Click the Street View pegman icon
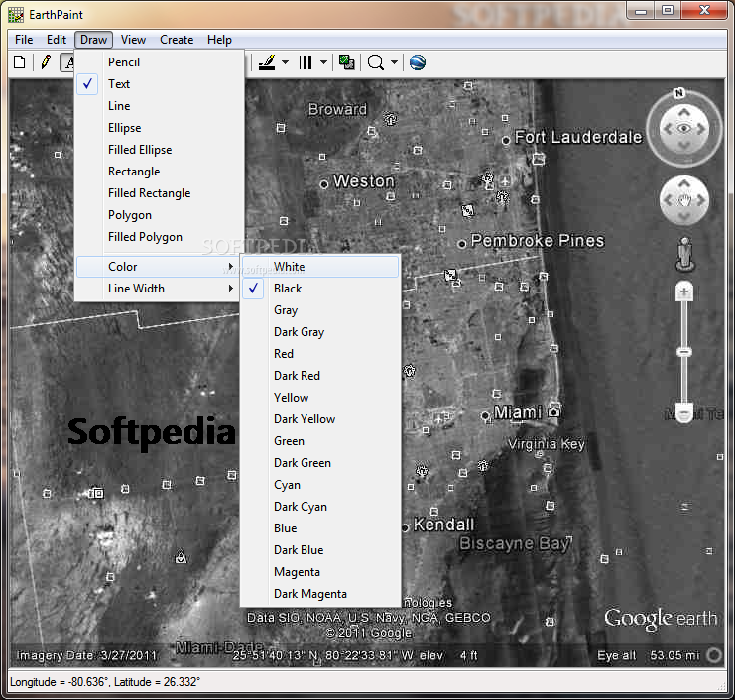Viewport: 735px width, 700px height. click(684, 254)
